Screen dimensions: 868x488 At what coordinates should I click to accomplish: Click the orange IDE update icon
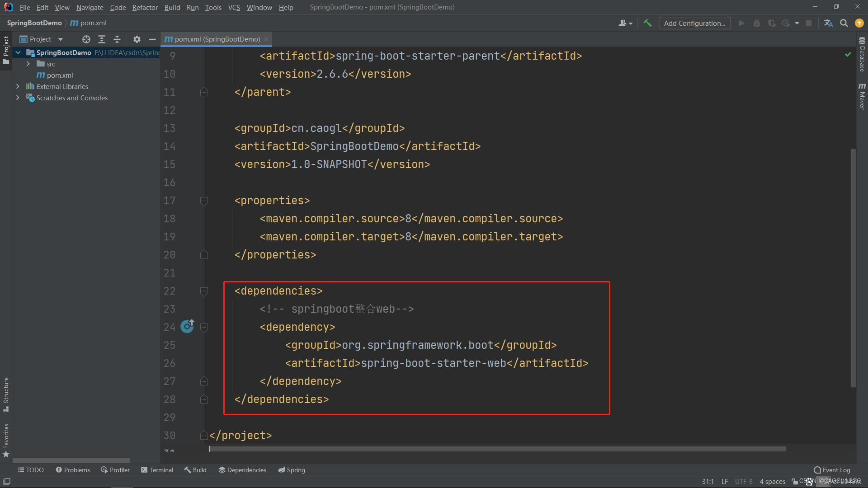859,23
